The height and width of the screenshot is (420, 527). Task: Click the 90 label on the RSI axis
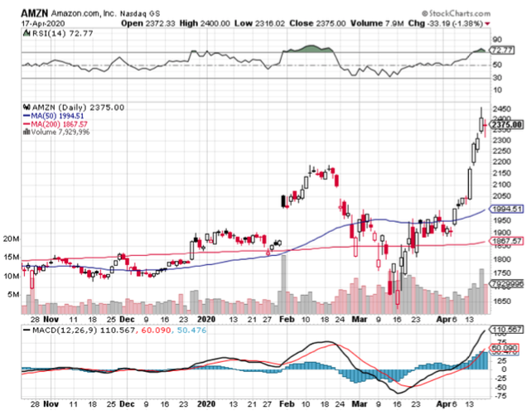pyautogui.click(x=497, y=40)
